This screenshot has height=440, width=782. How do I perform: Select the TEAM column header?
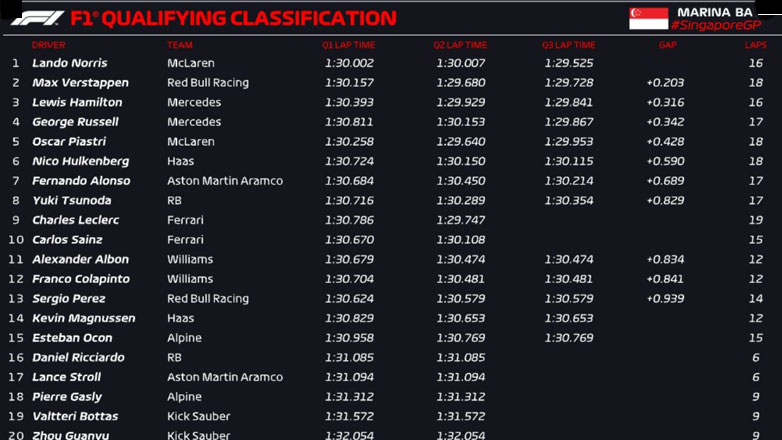180,45
